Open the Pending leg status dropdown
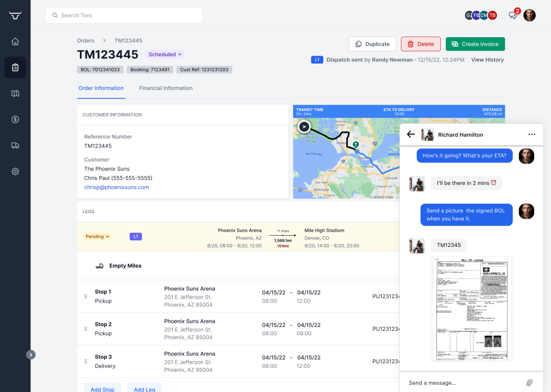 click(97, 237)
